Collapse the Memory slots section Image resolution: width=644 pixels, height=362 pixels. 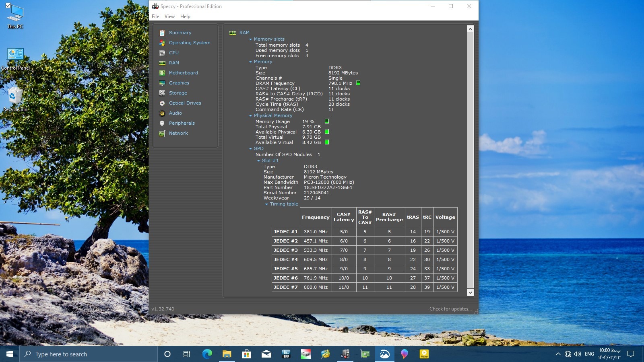[x=250, y=39]
